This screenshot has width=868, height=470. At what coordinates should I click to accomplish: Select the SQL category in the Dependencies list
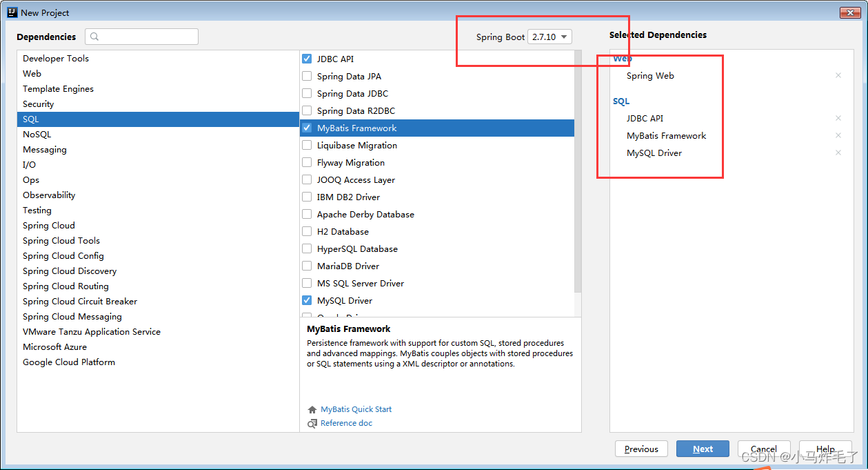pyautogui.click(x=158, y=119)
